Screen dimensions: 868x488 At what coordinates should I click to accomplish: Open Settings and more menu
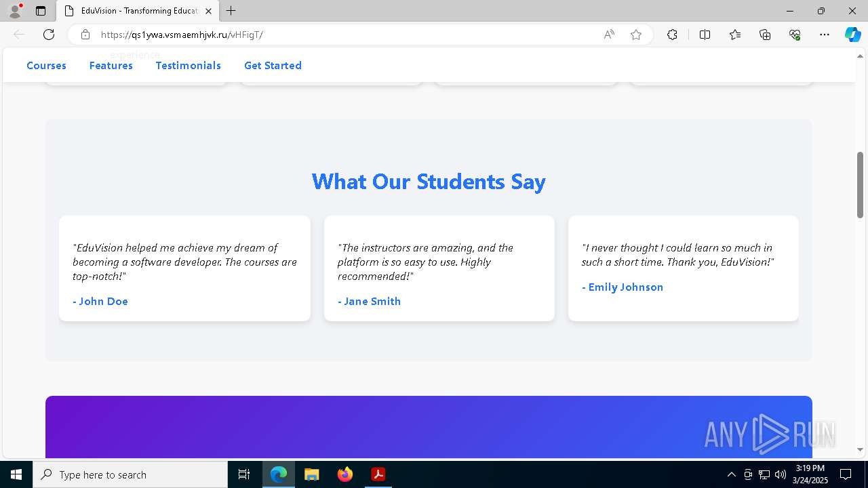pyautogui.click(x=825, y=35)
